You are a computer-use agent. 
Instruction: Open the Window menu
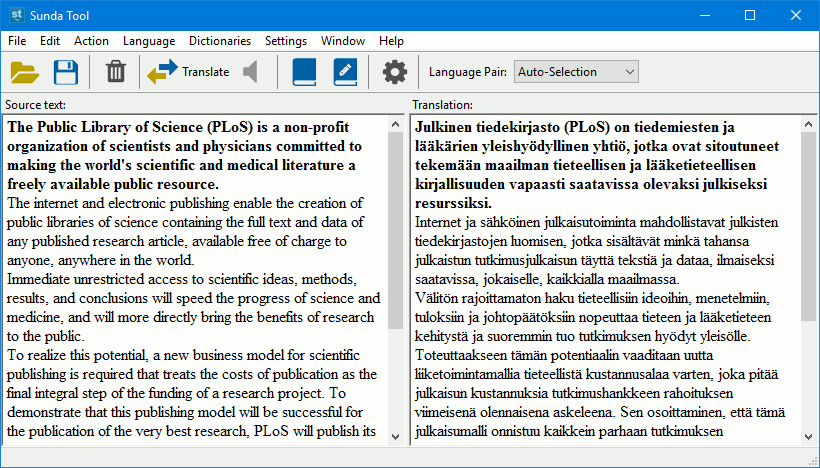point(343,41)
